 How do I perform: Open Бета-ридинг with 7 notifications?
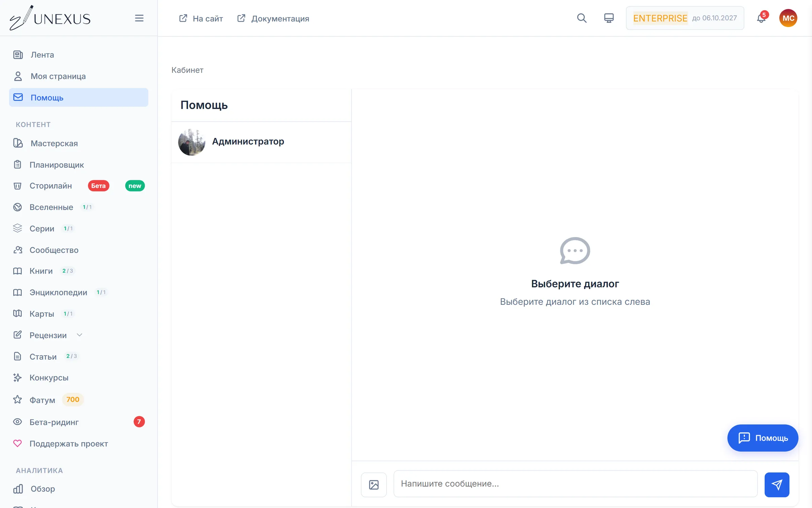[x=78, y=422]
